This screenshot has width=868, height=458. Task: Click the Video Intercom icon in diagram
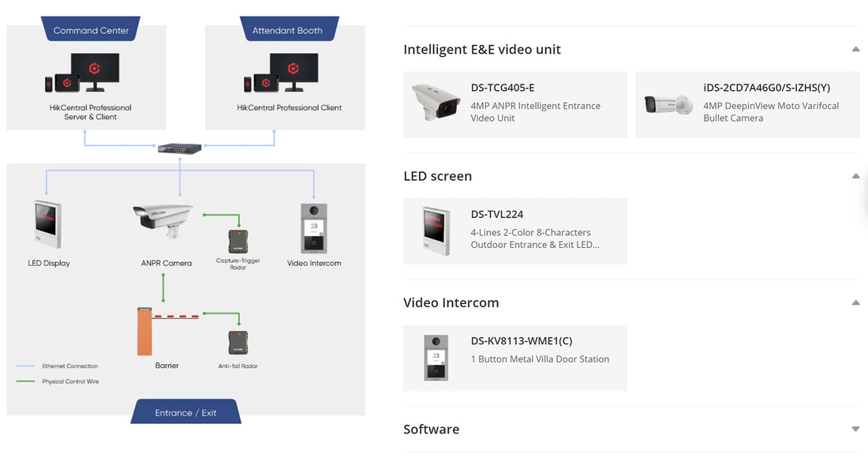[314, 228]
